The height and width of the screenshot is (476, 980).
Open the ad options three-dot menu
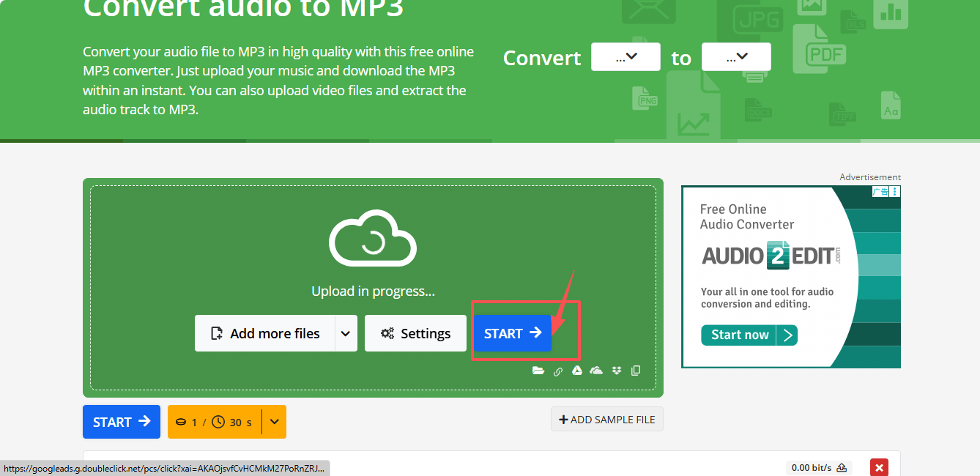(x=895, y=192)
